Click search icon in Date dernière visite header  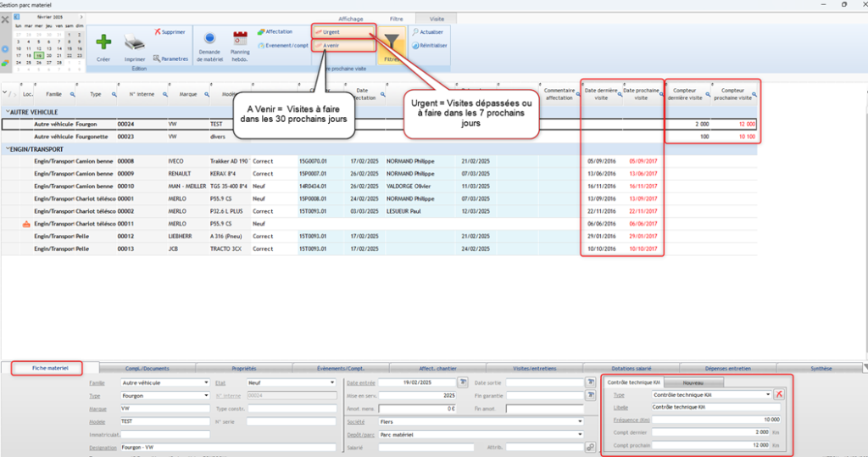[620, 94]
